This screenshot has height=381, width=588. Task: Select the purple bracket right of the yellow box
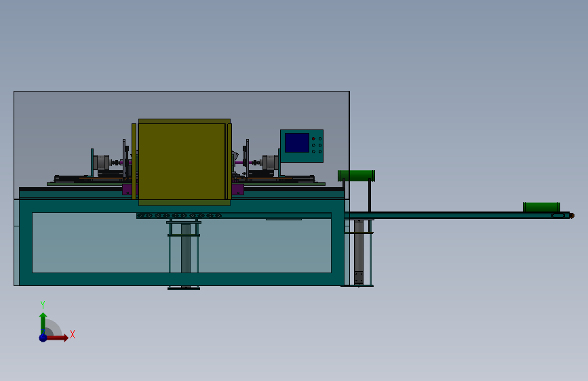point(238,189)
